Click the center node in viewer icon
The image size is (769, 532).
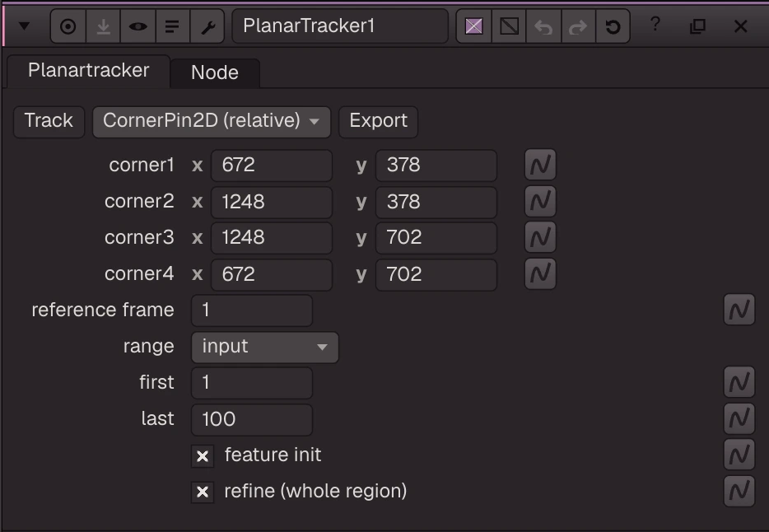tap(68, 26)
